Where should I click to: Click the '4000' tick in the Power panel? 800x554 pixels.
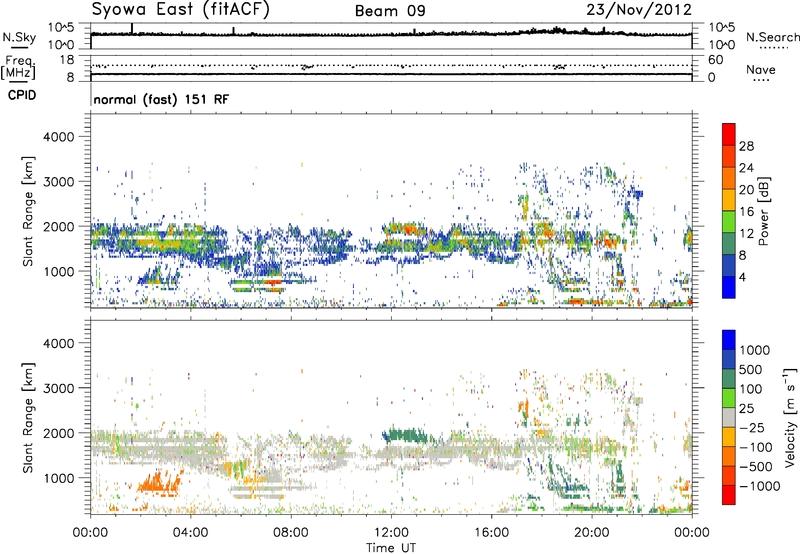[x=58, y=137]
